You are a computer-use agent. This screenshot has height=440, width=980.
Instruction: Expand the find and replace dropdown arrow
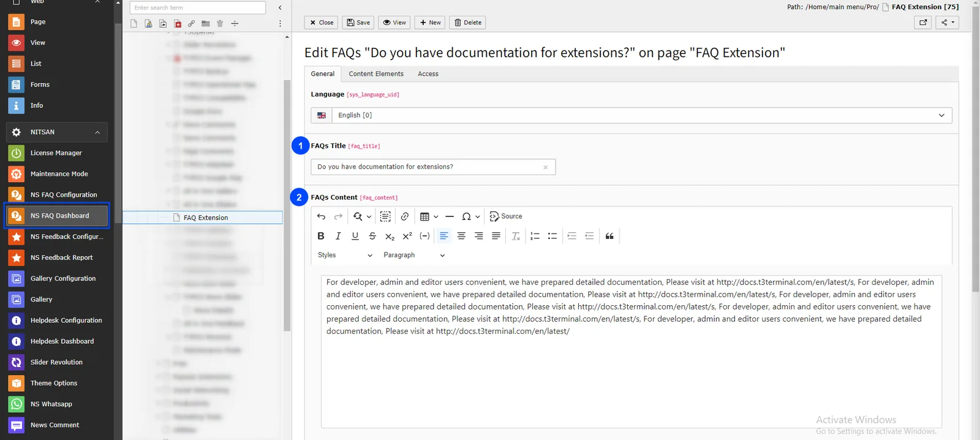tap(369, 216)
